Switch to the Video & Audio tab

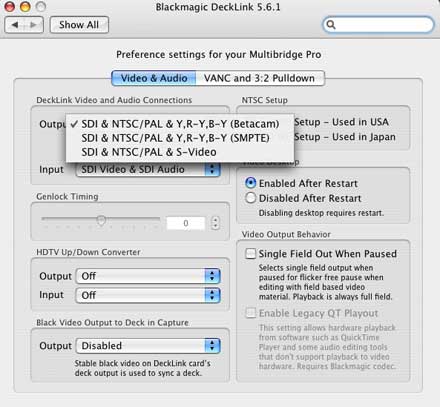(x=154, y=78)
